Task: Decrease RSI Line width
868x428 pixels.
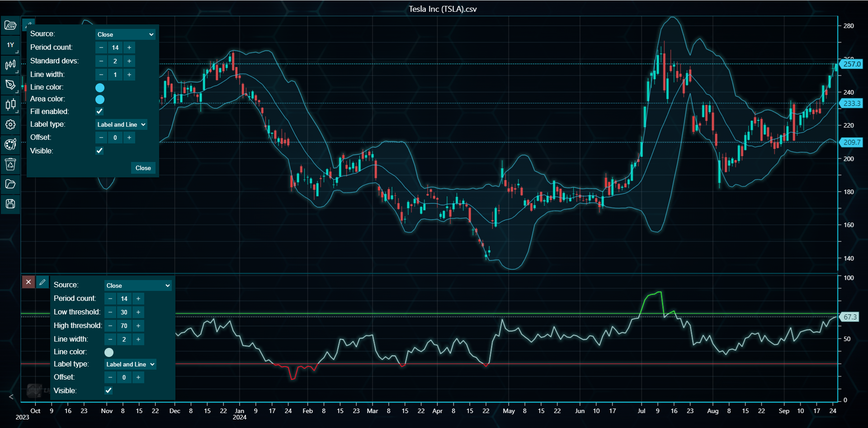Action: point(110,339)
